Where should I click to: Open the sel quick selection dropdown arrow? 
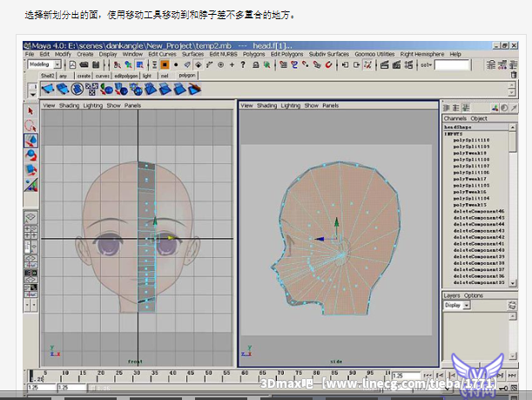click(428, 64)
